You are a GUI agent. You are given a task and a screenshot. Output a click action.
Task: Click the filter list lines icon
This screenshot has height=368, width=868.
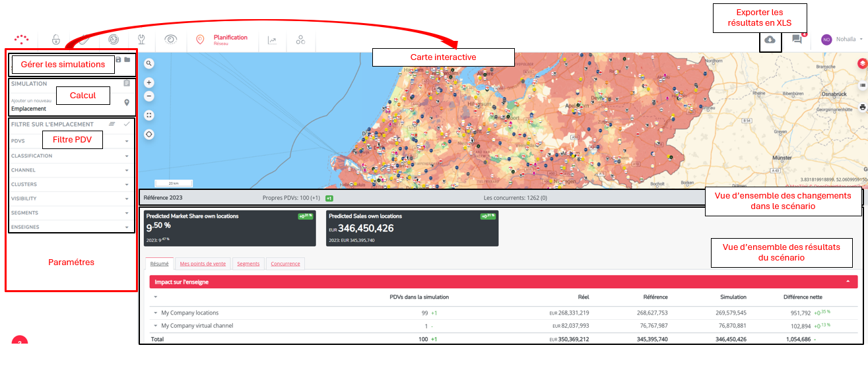coord(112,124)
